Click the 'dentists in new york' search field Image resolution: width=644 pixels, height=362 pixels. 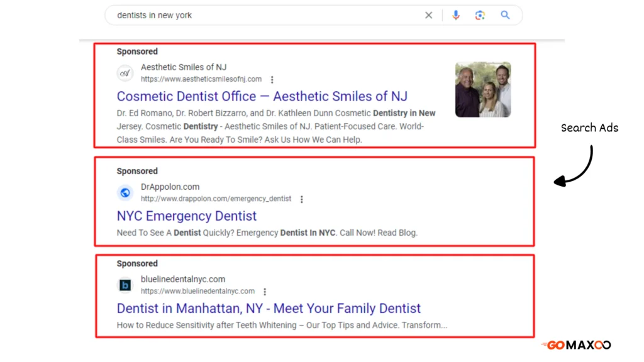267,15
